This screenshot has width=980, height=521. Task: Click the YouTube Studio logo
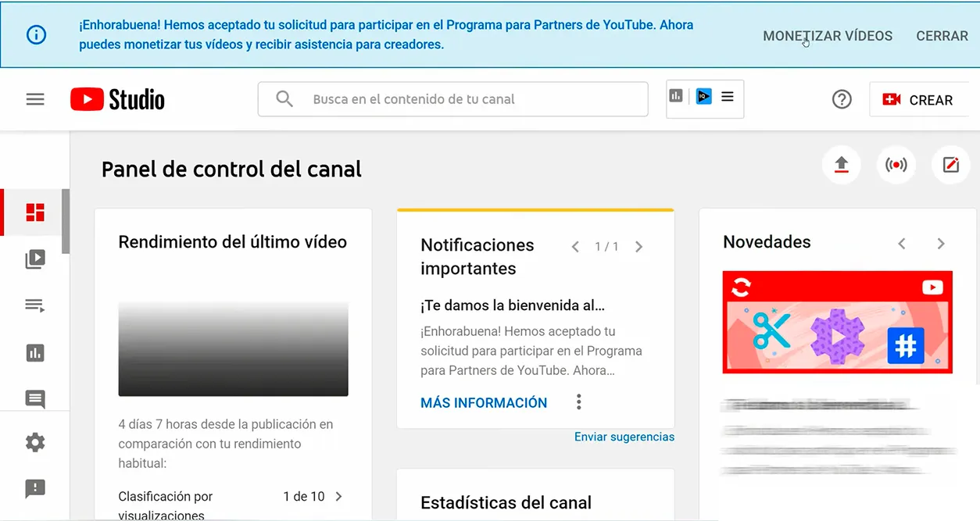pos(117,99)
